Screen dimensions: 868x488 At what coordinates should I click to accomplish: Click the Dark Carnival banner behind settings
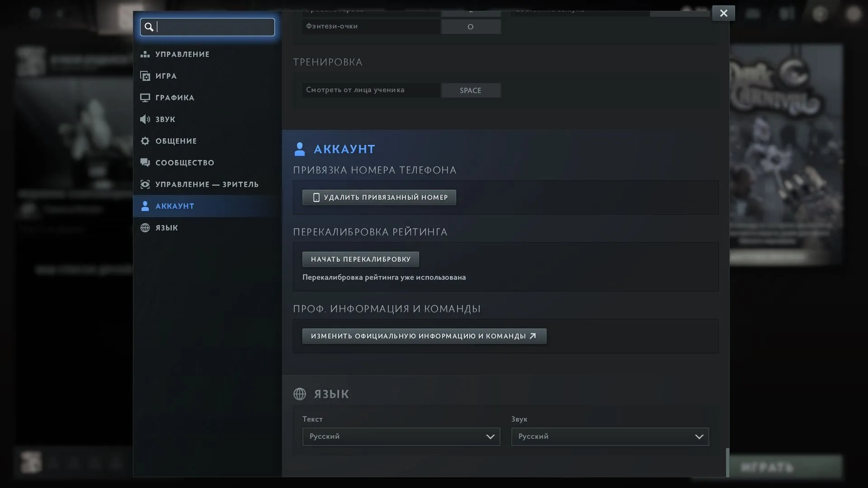[786, 155]
